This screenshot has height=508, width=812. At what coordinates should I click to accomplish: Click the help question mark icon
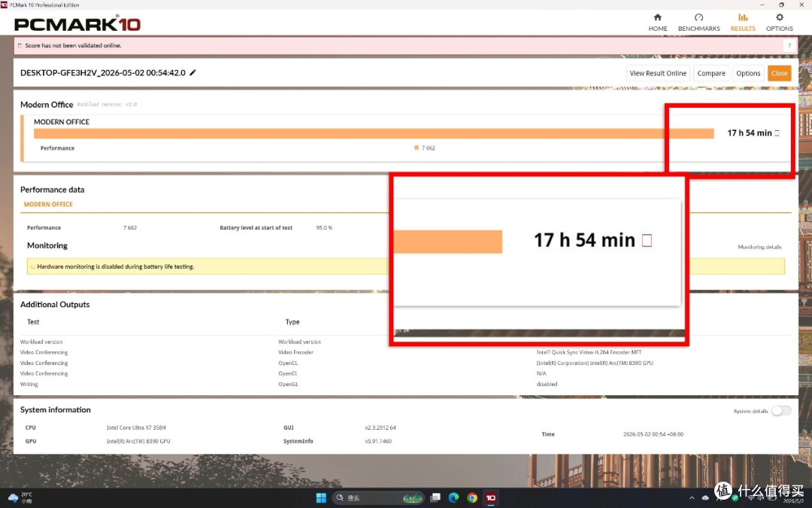[x=789, y=46]
